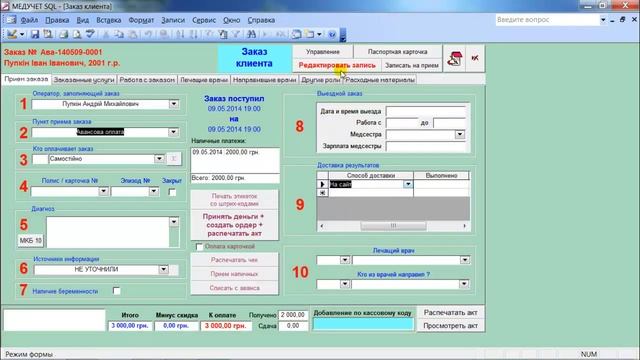Click the Введите вопрос help search box
Image resolution: width=640 pixels, height=360 pixels.
coord(547,20)
